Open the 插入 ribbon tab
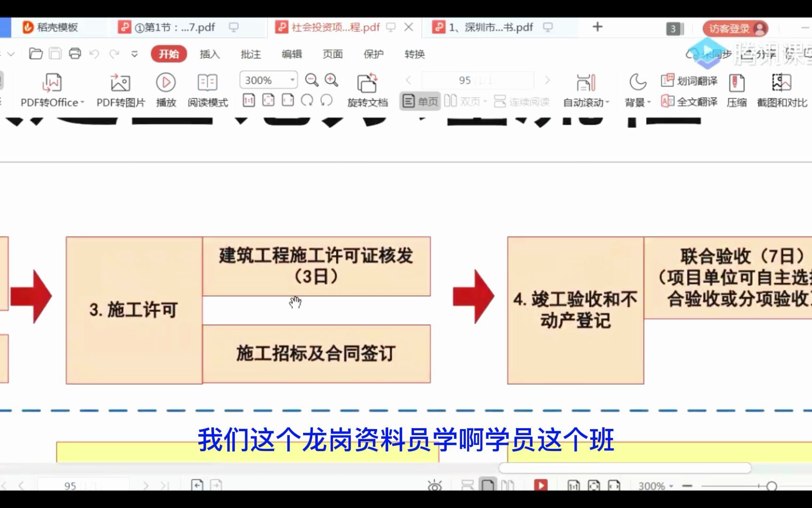 tap(210, 54)
